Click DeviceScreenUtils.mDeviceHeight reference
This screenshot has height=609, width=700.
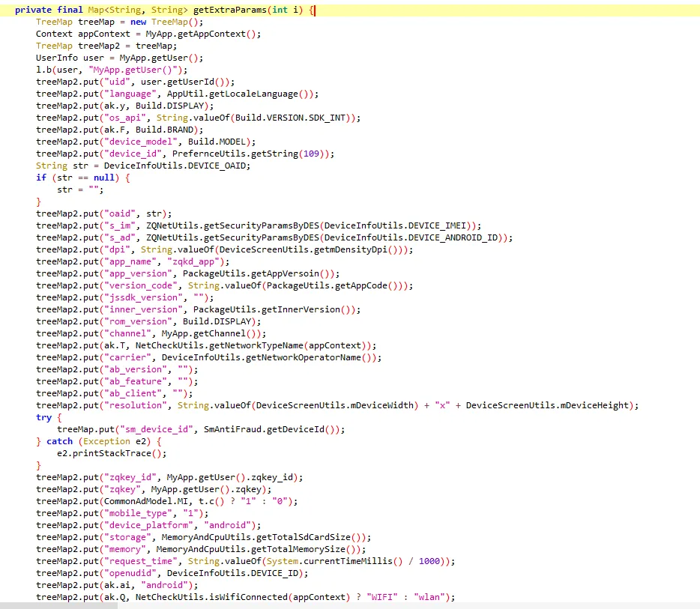[x=547, y=405]
